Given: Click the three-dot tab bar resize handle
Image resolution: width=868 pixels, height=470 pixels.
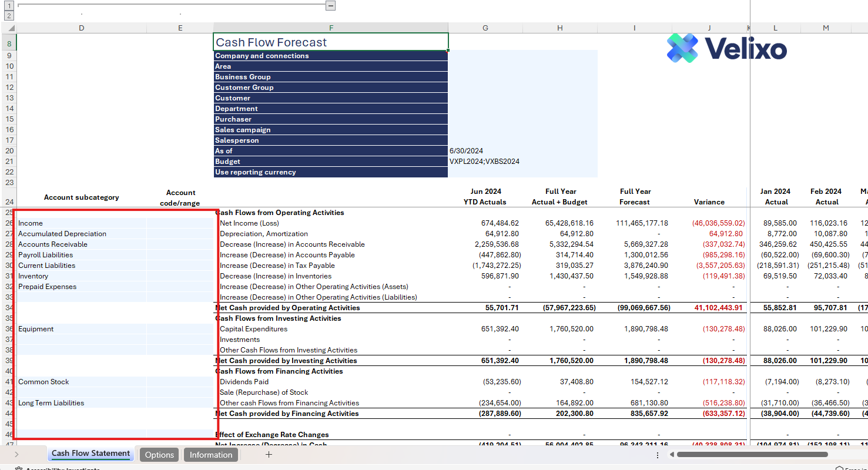Looking at the screenshot, I should [x=656, y=454].
